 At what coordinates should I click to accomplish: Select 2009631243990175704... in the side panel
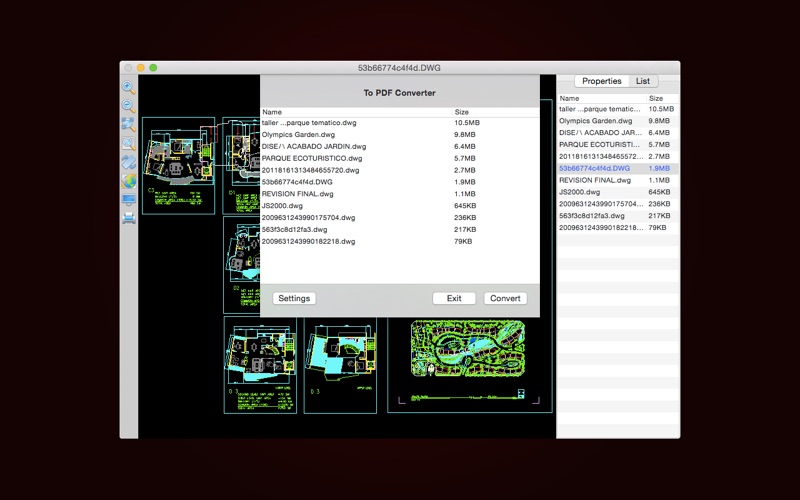(618, 204)
